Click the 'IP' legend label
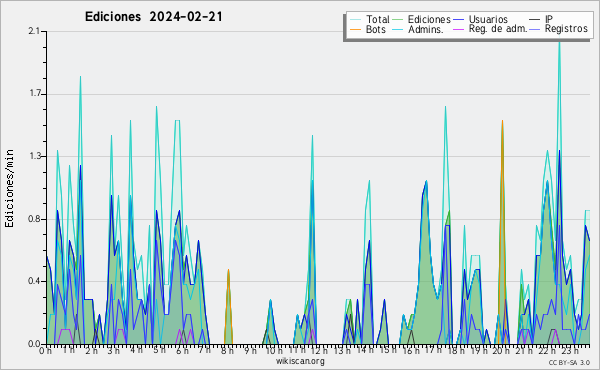 (549, 19)
